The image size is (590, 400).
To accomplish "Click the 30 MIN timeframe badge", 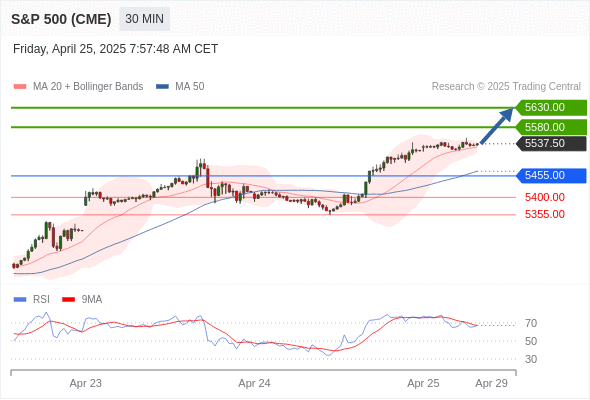I will tap(144, 19).
